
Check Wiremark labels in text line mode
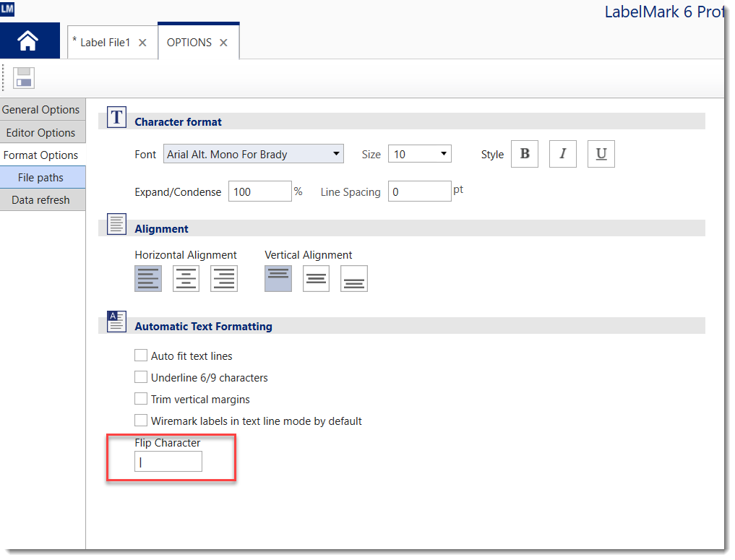coord(141,420)
